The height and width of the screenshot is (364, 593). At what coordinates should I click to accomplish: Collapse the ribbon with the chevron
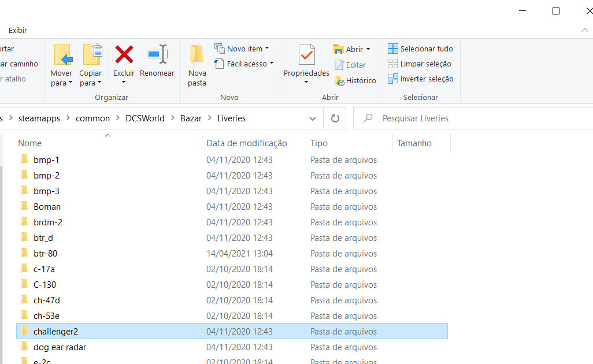tap(585, 30)
